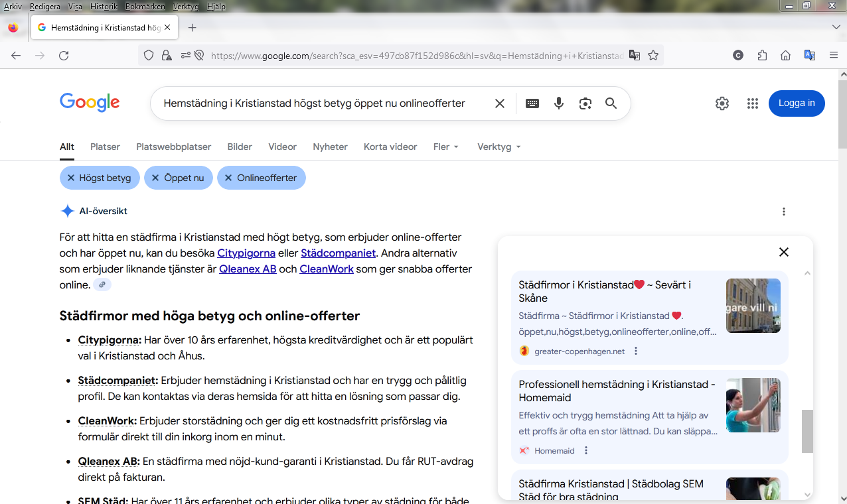Remove the Högst betyg filter chip
847x504 pixels.
click(71, 178)
